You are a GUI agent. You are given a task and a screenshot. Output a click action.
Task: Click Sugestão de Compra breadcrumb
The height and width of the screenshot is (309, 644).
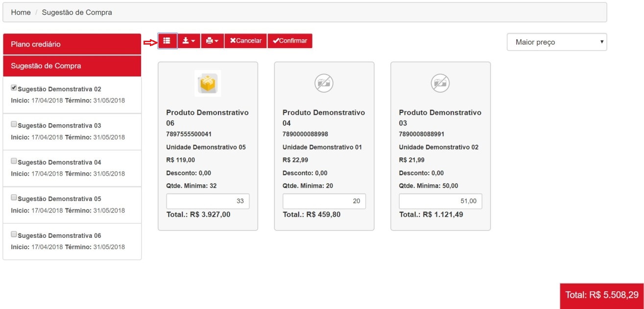point(77,12)
